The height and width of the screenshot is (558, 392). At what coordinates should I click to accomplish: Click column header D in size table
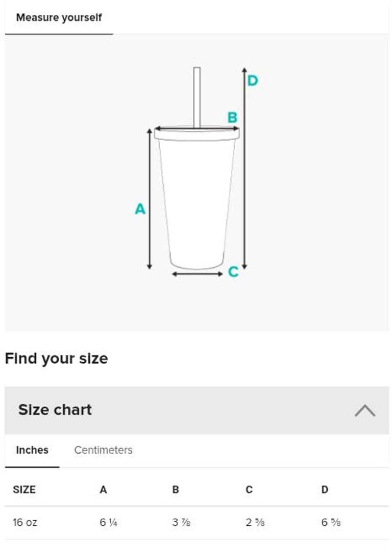tap(325, 490)
